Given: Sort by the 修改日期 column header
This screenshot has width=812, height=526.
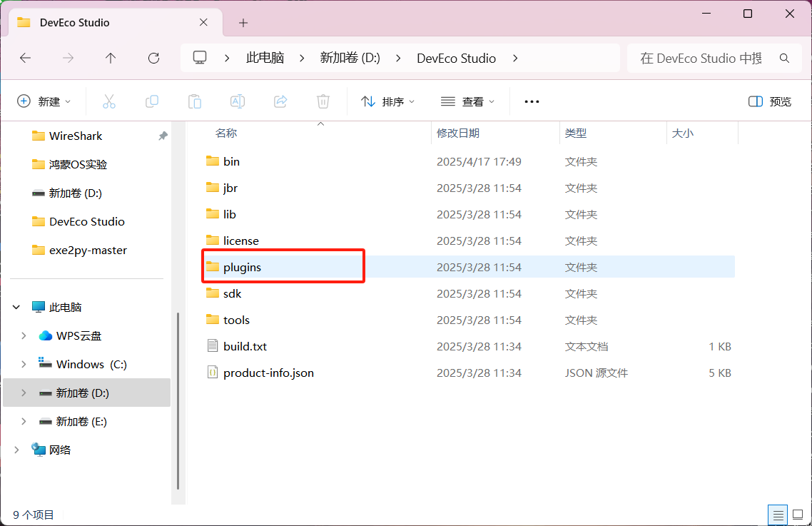Looking at the screenshot, I should pos(458,133).
